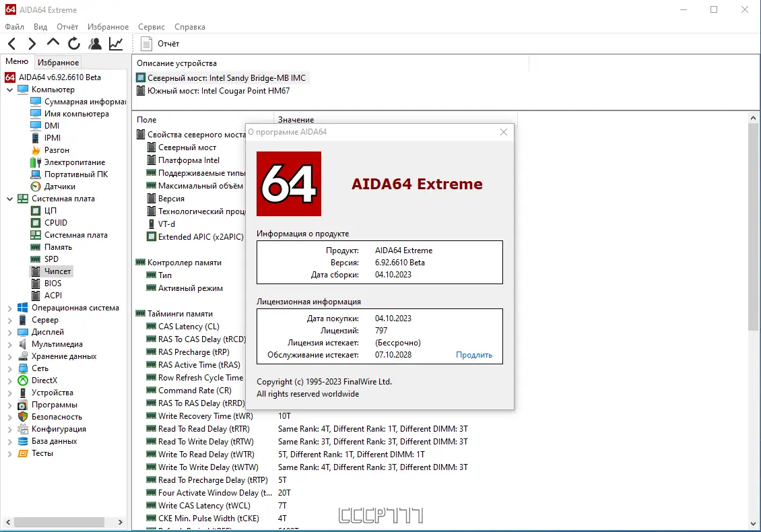Click the Датчики gauge icon
The image size is (761, 532).
pos(36,187)
